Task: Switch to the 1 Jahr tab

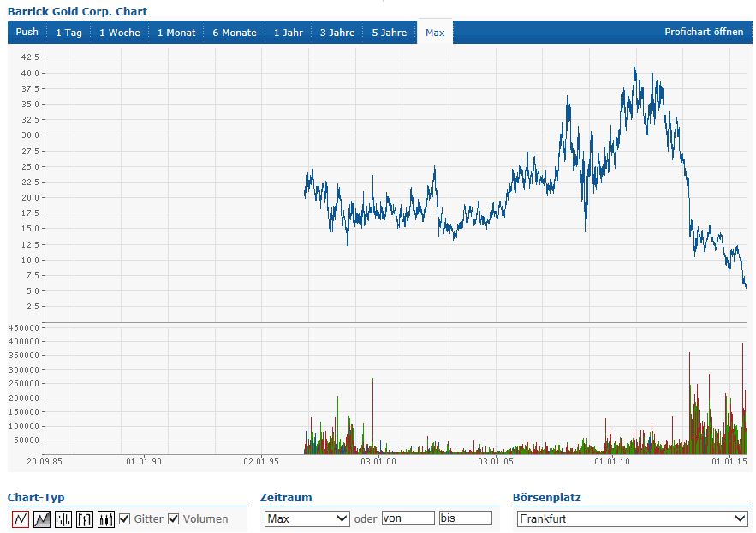Action: point(288,33)
